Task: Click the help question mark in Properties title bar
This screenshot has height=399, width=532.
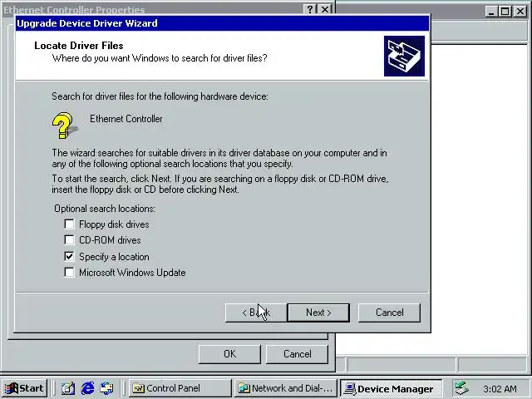Action: (310, 9)
